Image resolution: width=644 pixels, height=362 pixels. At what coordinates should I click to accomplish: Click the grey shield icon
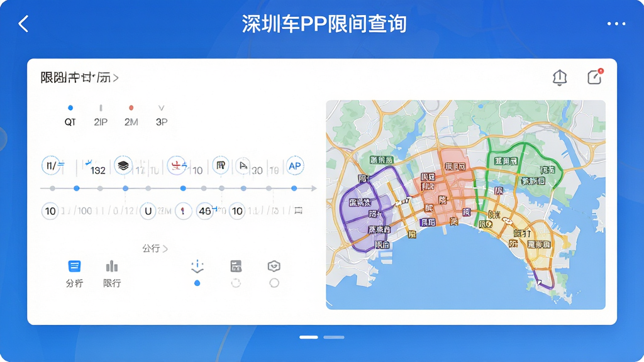point(274,266)
